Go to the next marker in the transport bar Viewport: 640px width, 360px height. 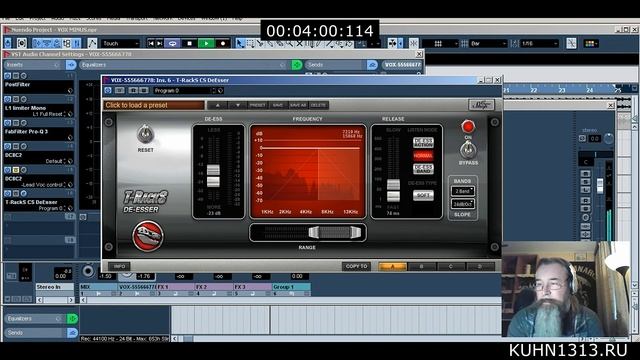pos(160,43)
